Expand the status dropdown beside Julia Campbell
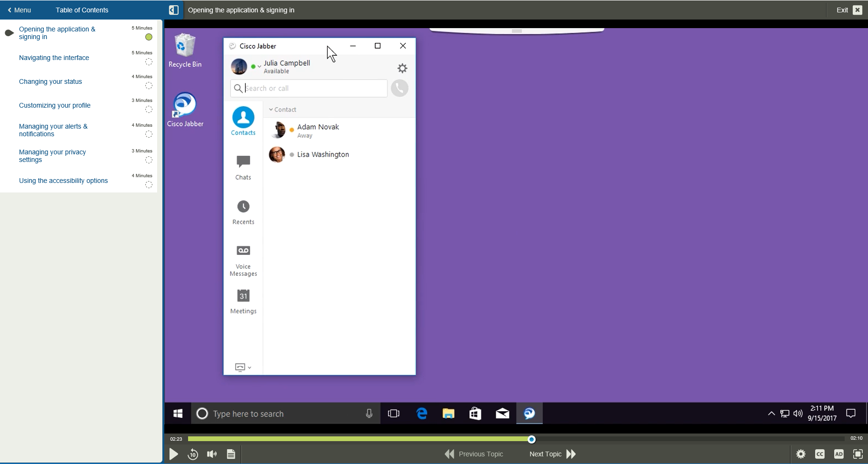Screen dimensions: 868x464 [256, 67]
